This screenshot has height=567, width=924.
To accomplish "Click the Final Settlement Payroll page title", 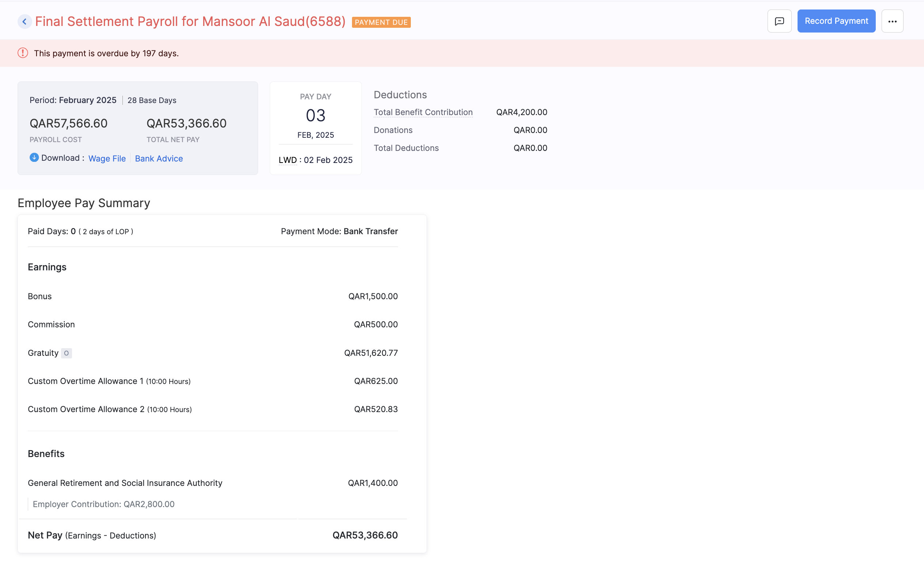I will 190,22.
